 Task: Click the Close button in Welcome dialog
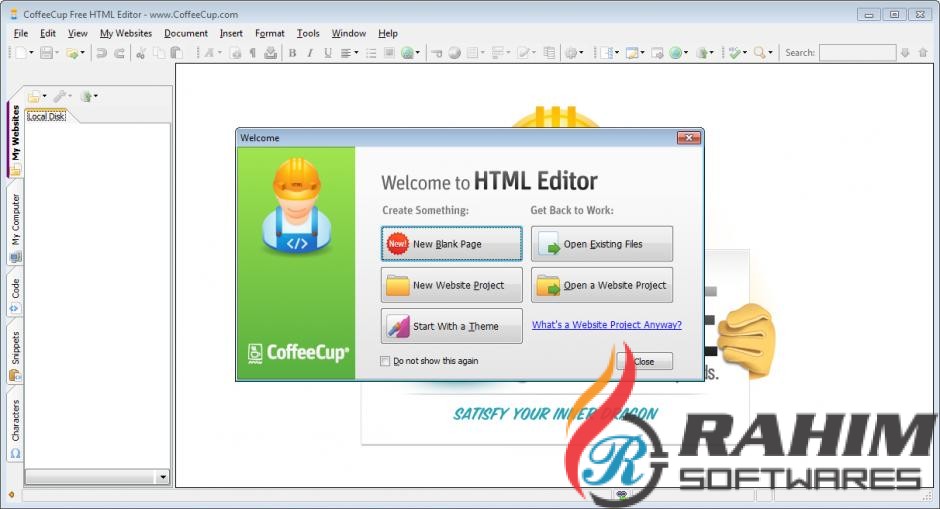tap(644, 361)
